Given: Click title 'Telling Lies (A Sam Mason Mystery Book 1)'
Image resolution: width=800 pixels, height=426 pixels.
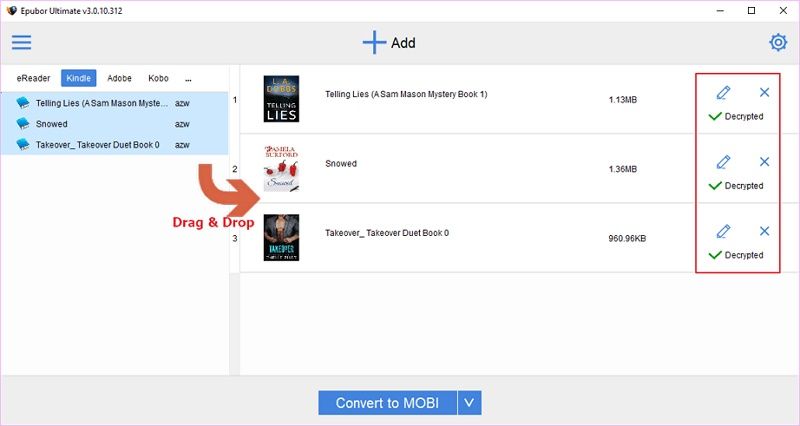Looking at the screenshot, I should (406, 94).
